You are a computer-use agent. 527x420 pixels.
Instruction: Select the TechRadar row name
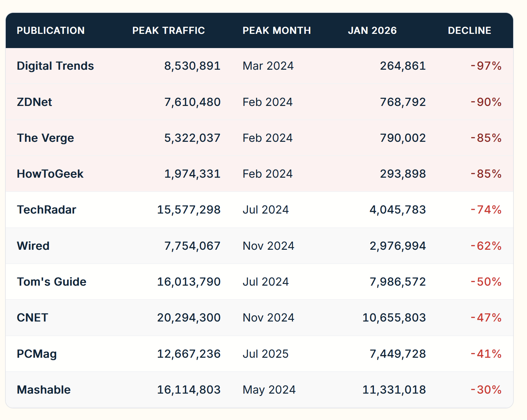(x=47, y=210)
